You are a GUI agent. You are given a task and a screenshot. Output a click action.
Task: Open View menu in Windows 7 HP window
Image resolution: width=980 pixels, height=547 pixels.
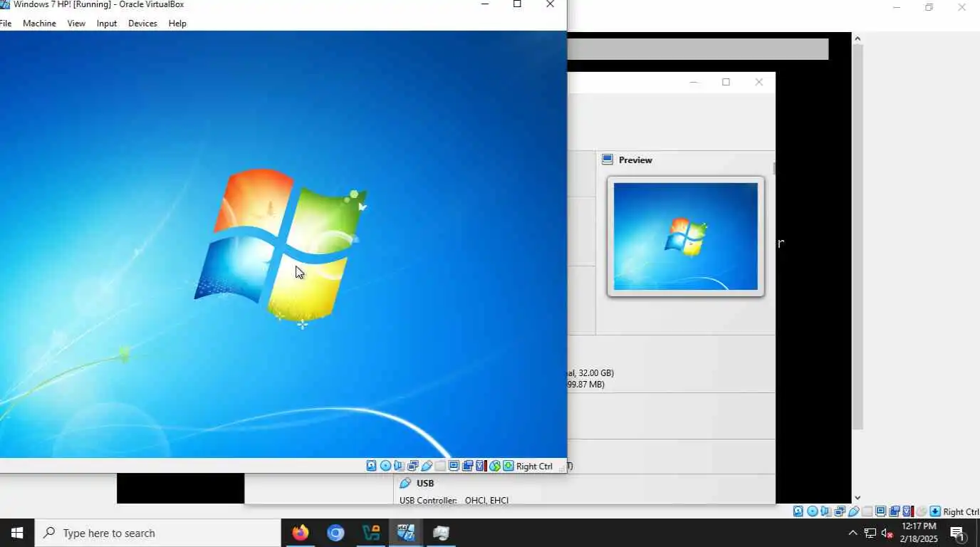(76, 24)
